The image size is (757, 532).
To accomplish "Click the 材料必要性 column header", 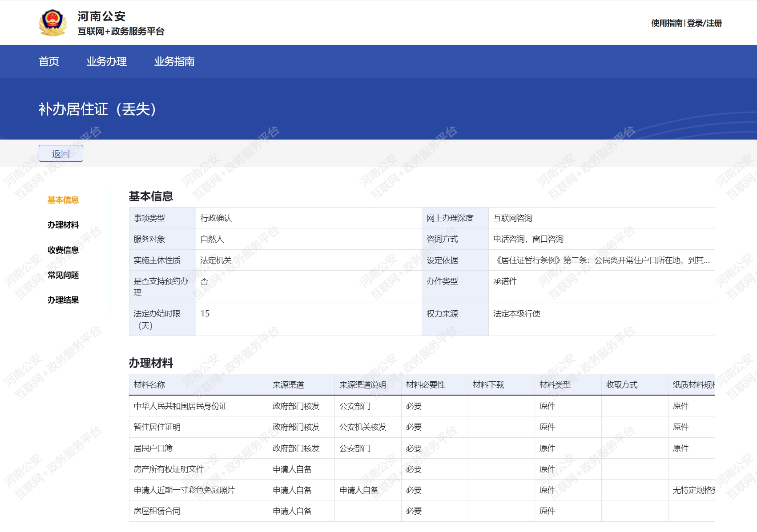I will coord(426,385).
